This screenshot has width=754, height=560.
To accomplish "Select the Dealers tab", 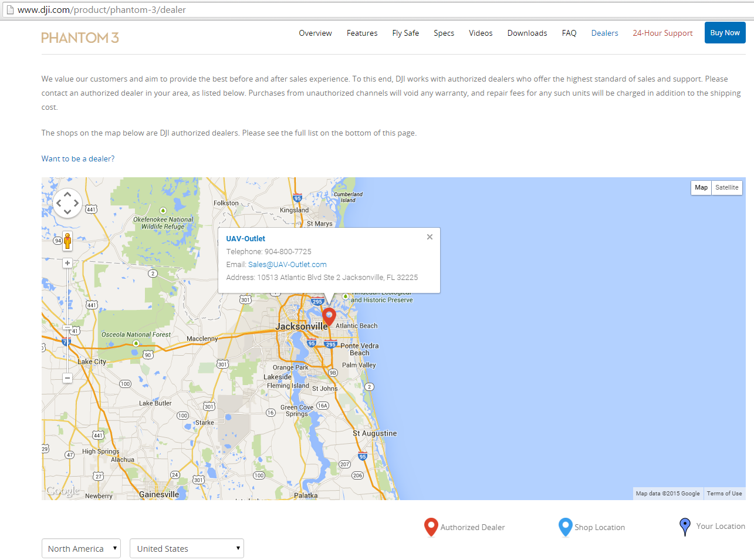I will coord(604,33).
